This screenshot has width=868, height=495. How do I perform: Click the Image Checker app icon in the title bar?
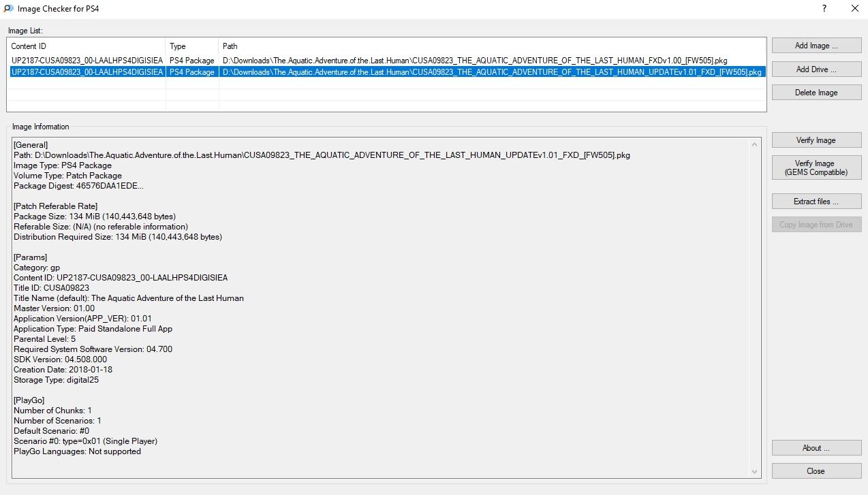pos(7,9)
